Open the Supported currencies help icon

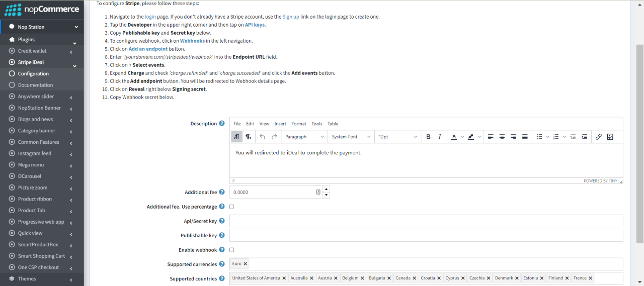[222, 264]
